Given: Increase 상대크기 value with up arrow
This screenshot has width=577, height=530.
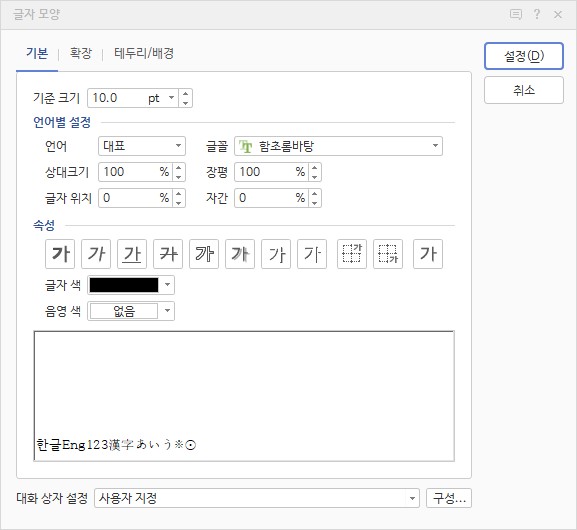Looking at the screenshot, I should click(x=179, y=167).
